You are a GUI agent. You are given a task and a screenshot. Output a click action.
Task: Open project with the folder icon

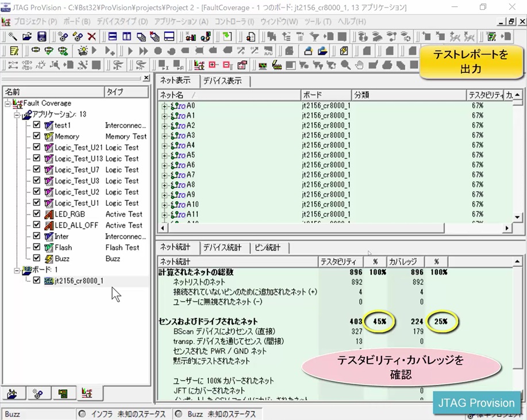click(27, 36)
